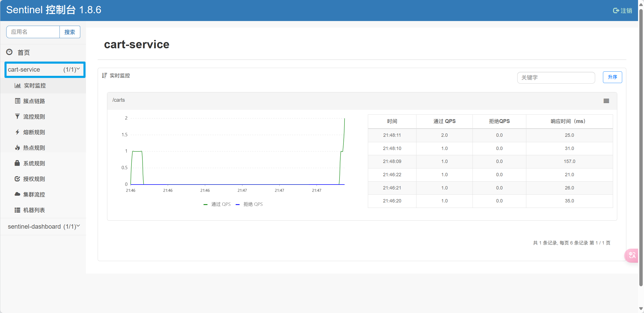Click the lightning bolt icon for 熔断规则
Image resolution: width=644 pixels, height=313 pixels.
click(17, 132)
